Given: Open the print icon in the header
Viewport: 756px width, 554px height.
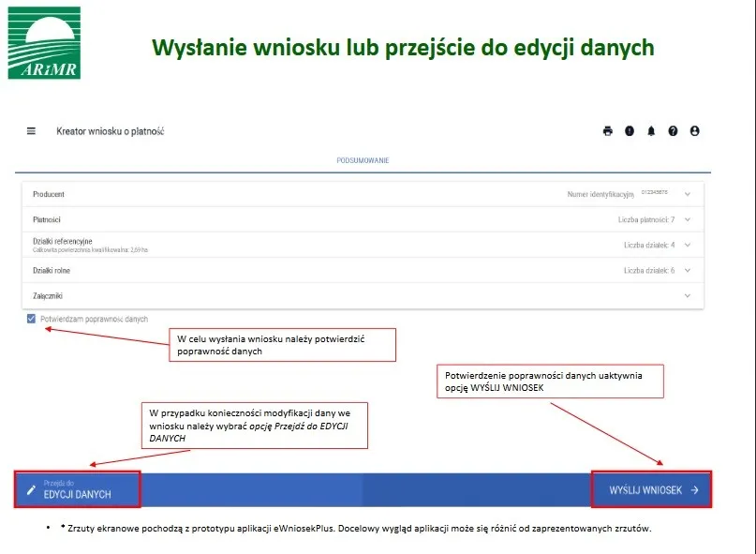Looking at the screenshot, I should click(608, 131).
